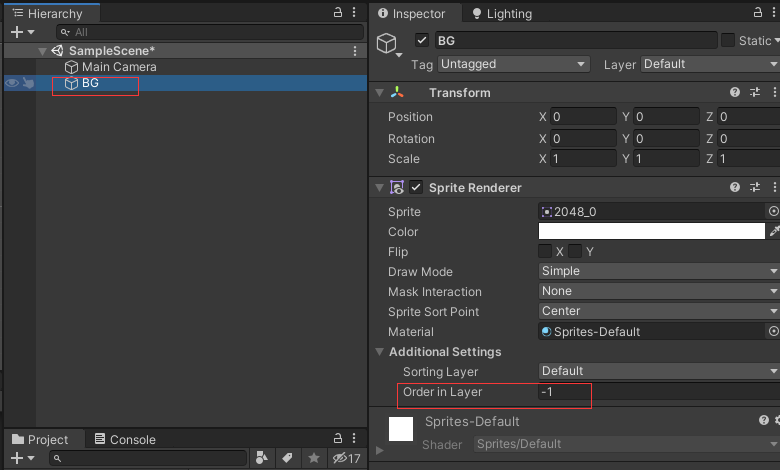Viewport: 780px width, 470px height.
Task: Click Rotation X value field
Action: (583, 139)
